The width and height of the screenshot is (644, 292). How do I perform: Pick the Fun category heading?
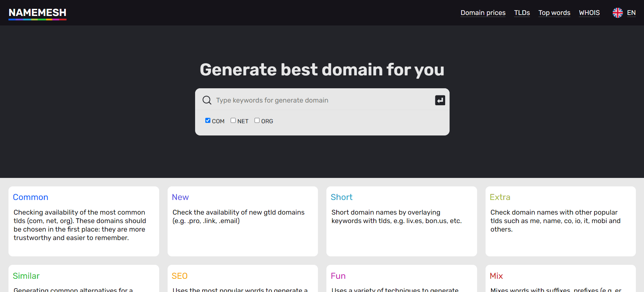338,276
